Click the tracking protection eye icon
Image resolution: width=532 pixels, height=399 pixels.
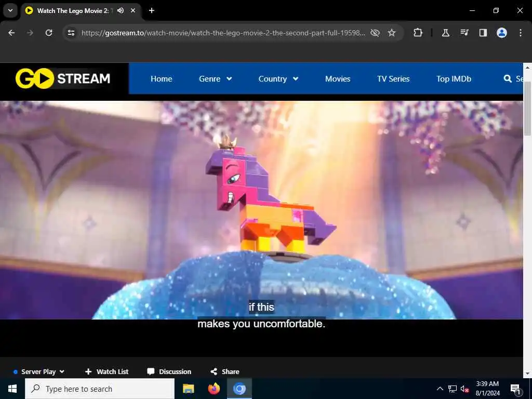coord(375,33)
